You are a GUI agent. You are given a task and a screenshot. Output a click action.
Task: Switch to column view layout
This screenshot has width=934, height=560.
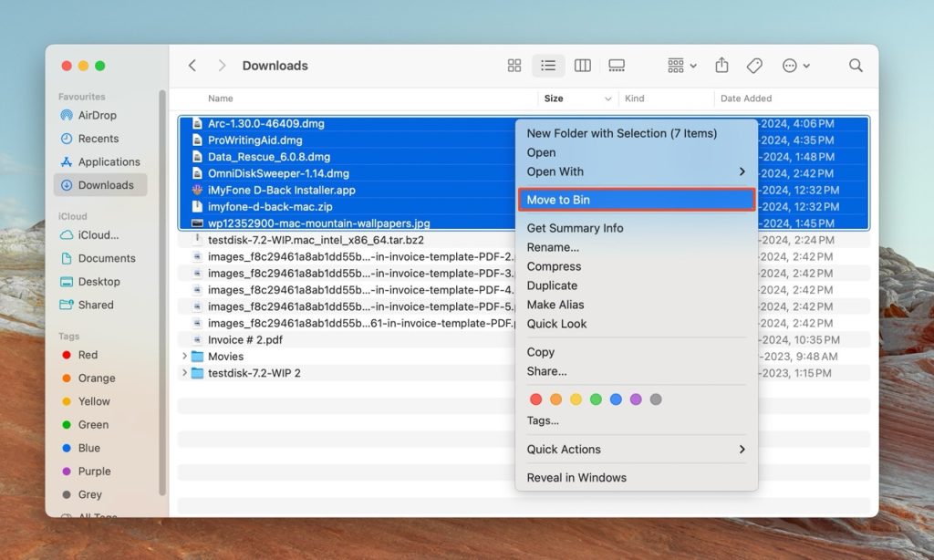pyautogui.click(x=583, y=65)
